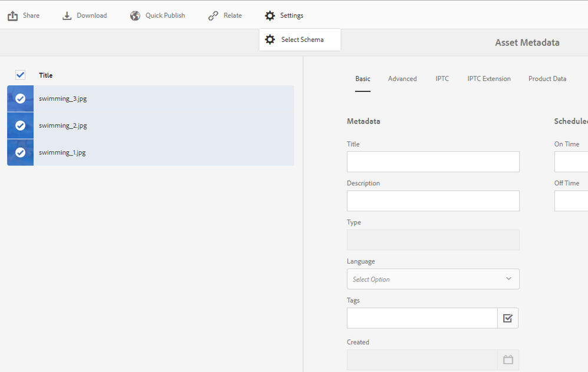588x372 pixels.
Task: Switch to the Advanced tab
Action: [x=402, y=79]
